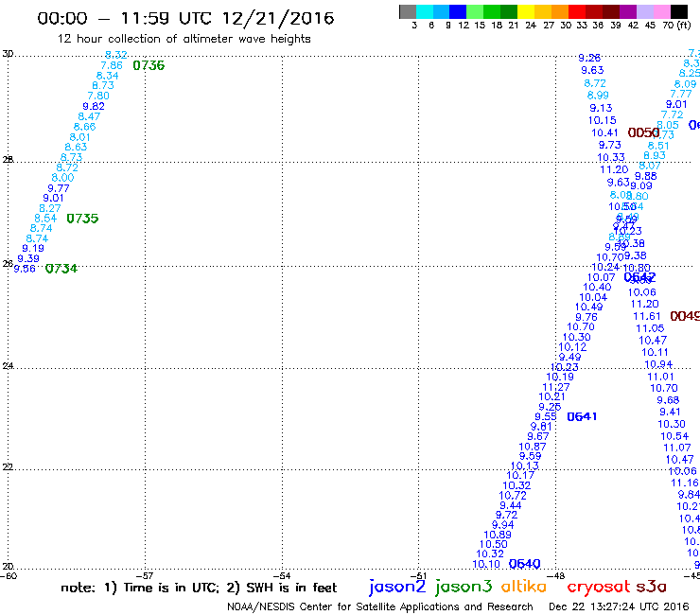Click the blue time stamp '0640'
Image resolution: width=700 pixels, height=615 pixels.
tap(525, 564)
